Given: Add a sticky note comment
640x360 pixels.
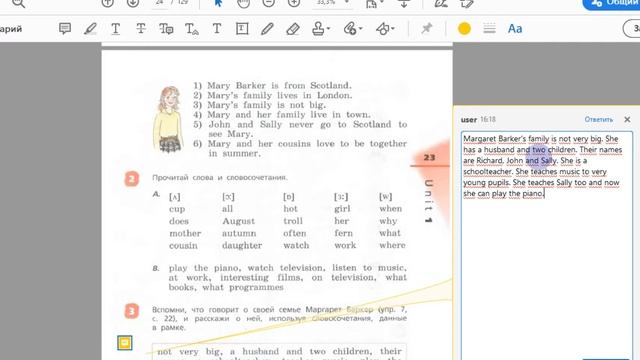Looking at the screenshot, I should 65,29.
